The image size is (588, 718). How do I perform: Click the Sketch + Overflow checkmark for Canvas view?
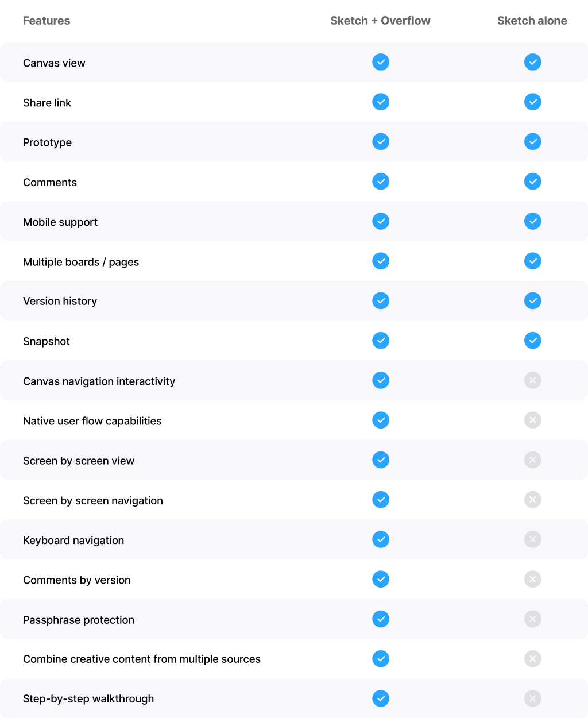[381, 62]
